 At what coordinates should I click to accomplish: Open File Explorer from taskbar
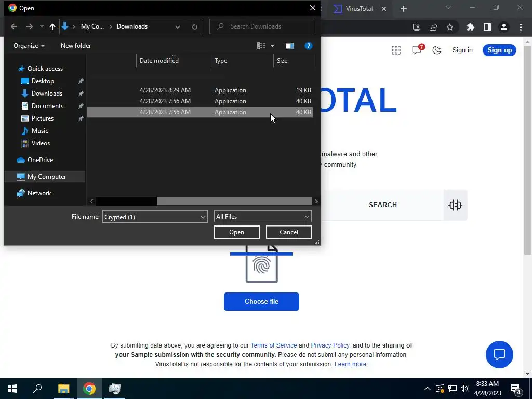tap(63, 389)
